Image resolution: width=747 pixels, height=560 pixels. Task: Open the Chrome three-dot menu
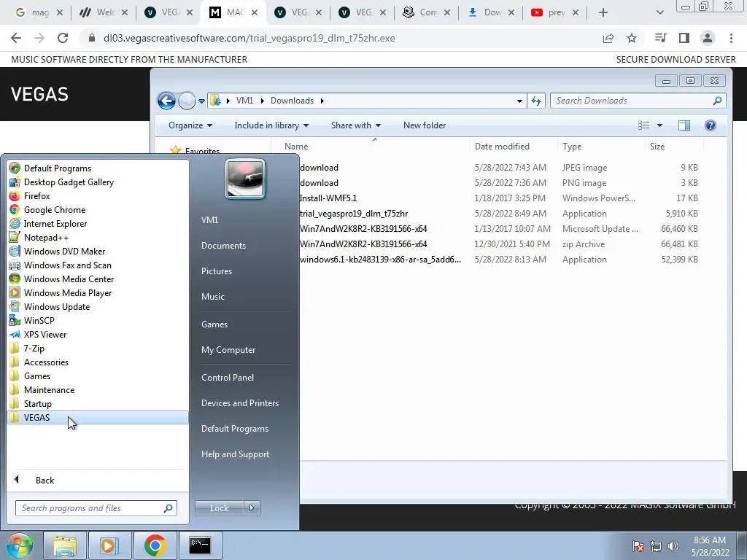tap(731, 38)
